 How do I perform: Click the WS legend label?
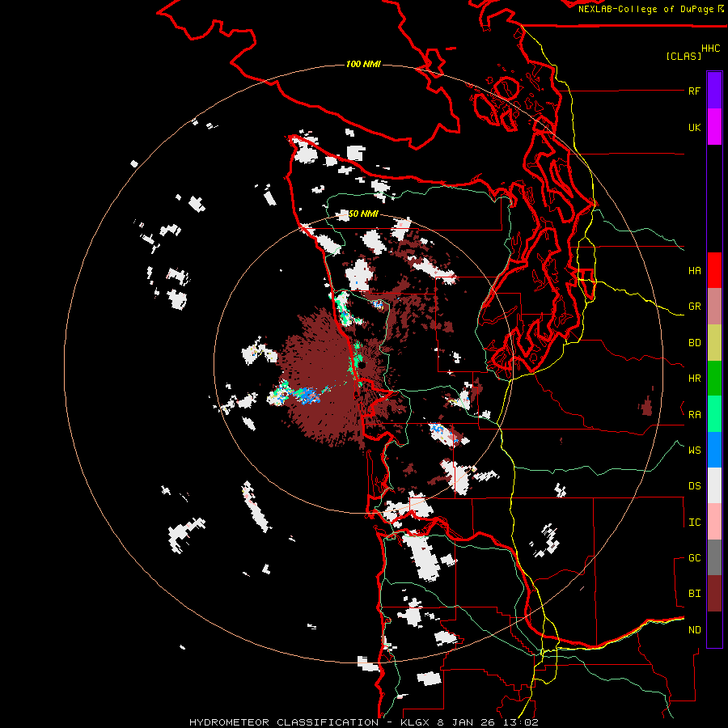click(694, 451)
